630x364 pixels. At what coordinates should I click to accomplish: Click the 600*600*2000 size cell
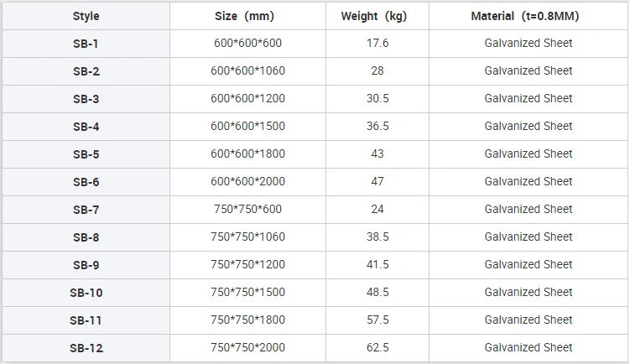tap(247, 182)
